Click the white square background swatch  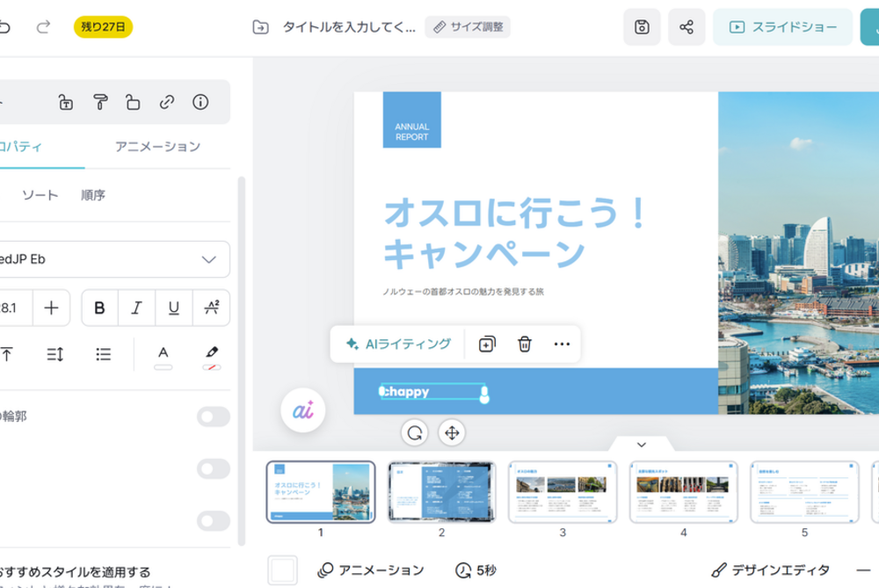pos(282,570)
